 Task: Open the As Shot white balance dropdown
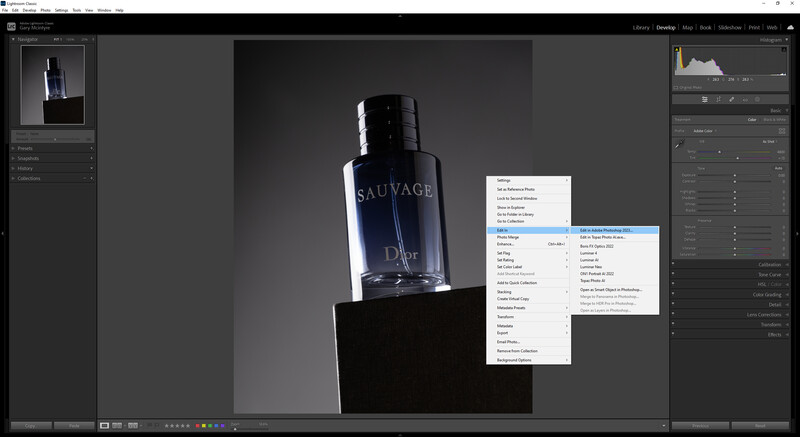click(x=770, y=141)
